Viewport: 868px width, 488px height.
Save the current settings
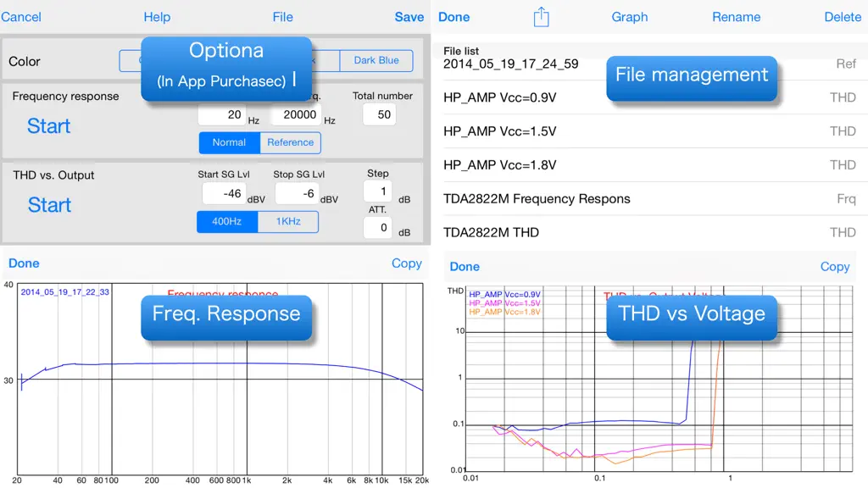(x=409, y=17)
